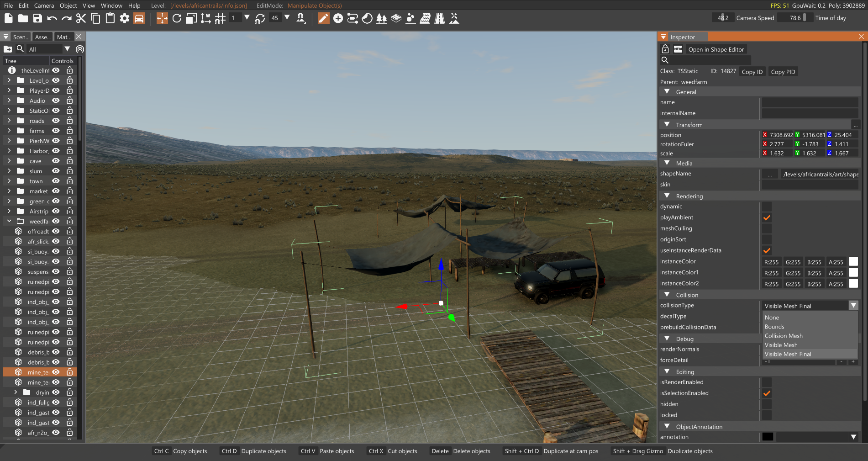Enable the dynamic checkbox
This screenshot has width=868, height=461.
(x=767, y=207)
